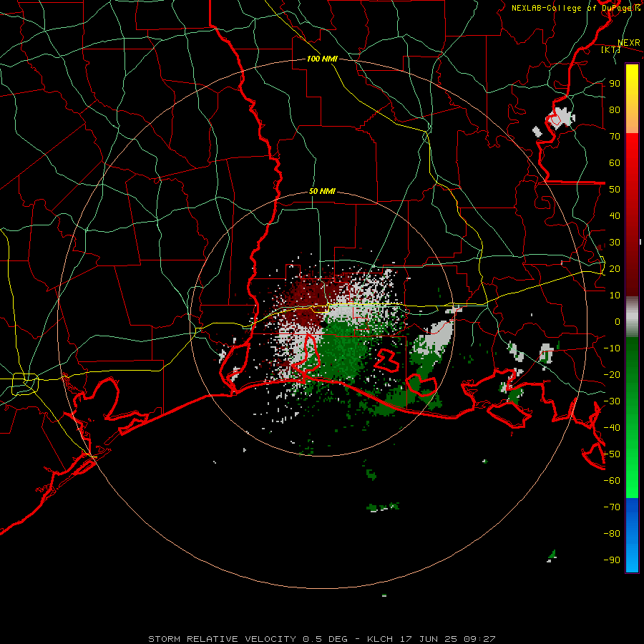Image resolution: width=644 pixels, height=644 pixels.
Task: Click the -10 scale value
Action: [x=612, y=348]
